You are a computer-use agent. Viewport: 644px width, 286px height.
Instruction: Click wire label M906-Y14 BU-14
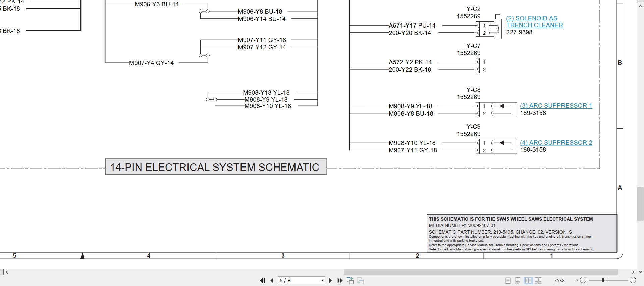click(262, 19)
